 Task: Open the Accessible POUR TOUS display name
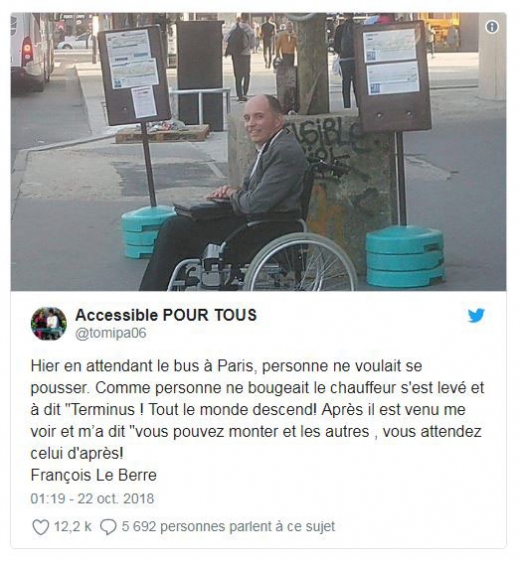(x=166, y=315)
